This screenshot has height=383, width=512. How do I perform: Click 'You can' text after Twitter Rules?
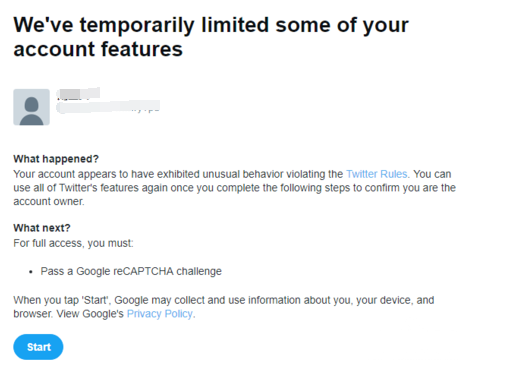(432, 174)
